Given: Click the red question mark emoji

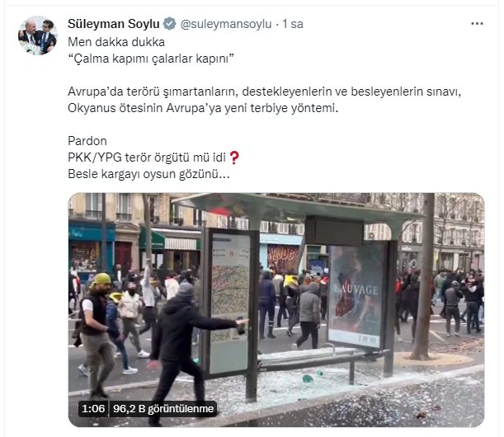Looking at the screenshot, I should (234, 157).
